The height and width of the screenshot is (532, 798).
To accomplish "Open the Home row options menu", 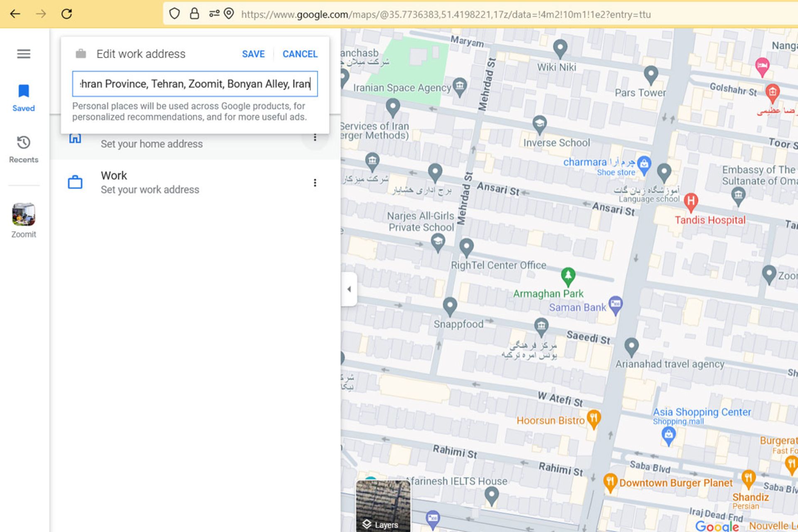I will pos(315,138).
